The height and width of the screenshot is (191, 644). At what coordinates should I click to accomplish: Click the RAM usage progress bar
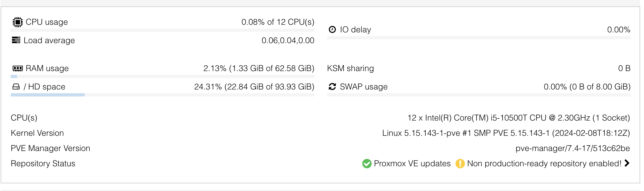click(x=162, y=76)
